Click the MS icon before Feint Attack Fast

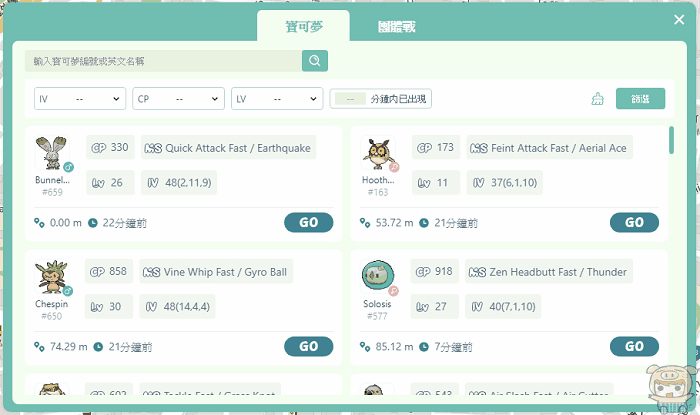479,148
